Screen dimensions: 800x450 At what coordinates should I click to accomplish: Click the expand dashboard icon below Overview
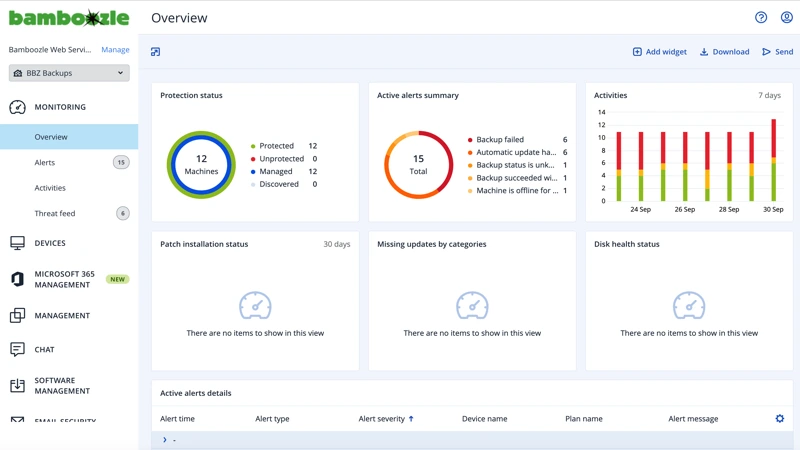155,52
